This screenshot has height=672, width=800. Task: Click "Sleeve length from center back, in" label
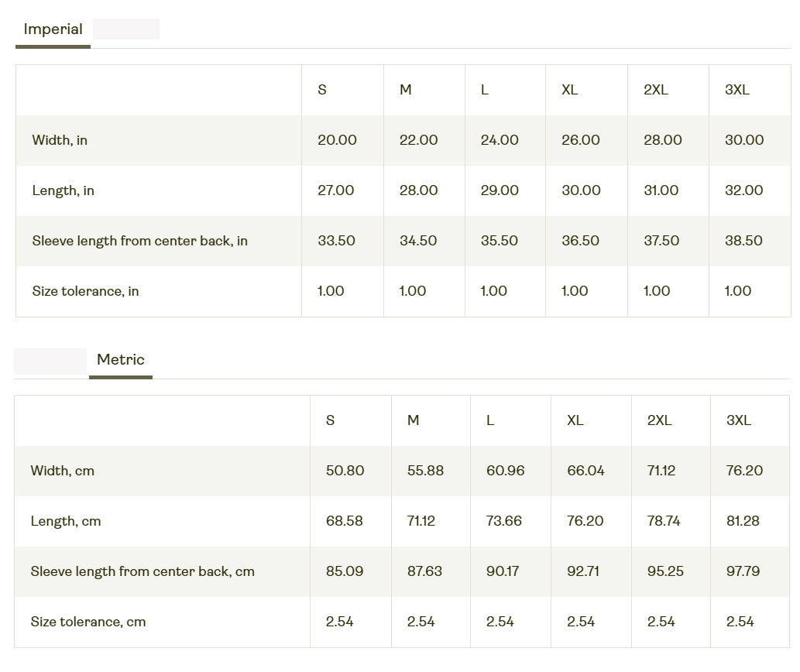coord(139,241)
